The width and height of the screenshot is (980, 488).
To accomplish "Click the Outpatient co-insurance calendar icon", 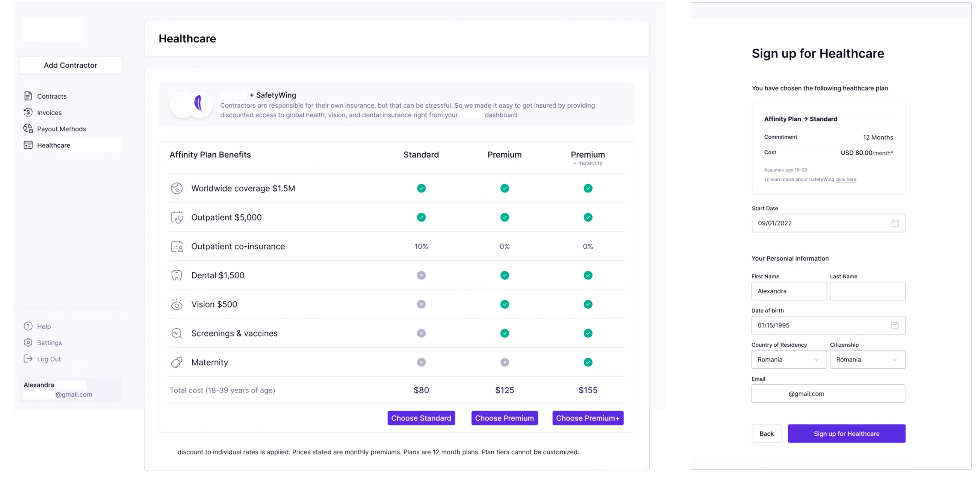I will 177,246.
